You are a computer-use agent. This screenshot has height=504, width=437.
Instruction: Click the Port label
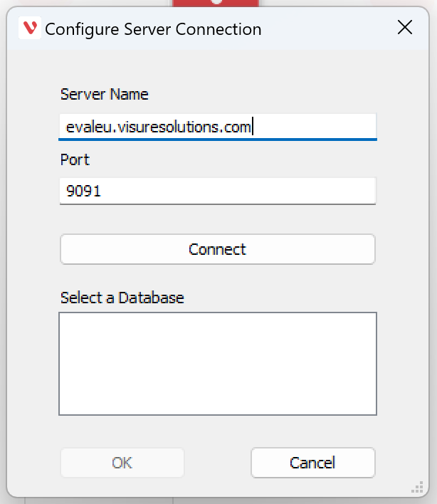coord(75,159)
